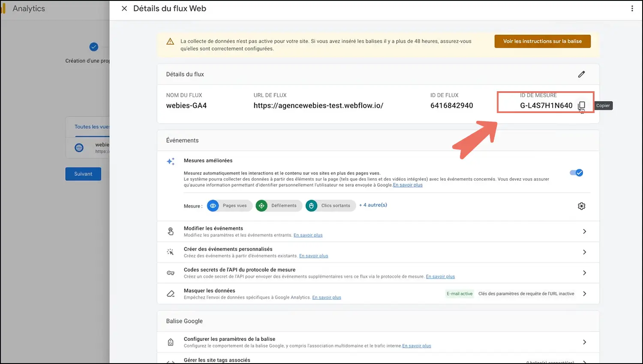Open Codes secrets de l'API chevron
The width and height of the screenshot is (643, 364).
(584, 273)
